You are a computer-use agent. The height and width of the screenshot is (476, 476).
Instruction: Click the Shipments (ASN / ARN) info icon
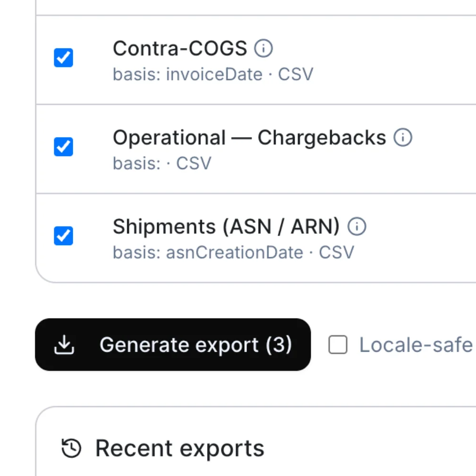tap(357, 226)
